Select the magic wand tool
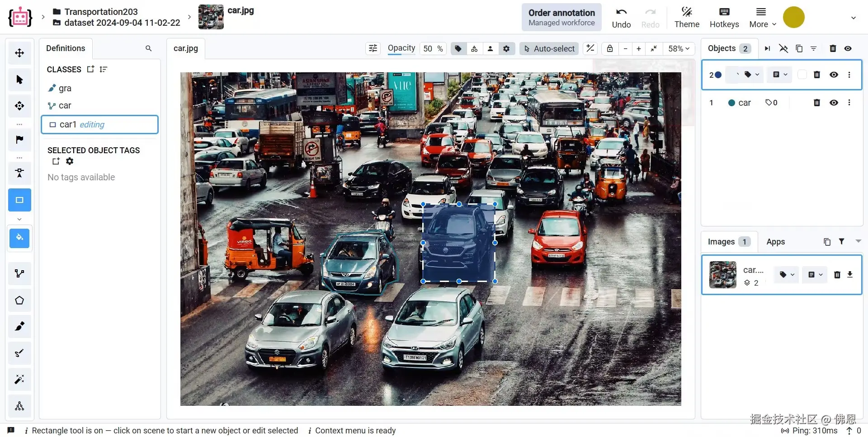This screenshot has height=437, width=868. click(19, 379)
